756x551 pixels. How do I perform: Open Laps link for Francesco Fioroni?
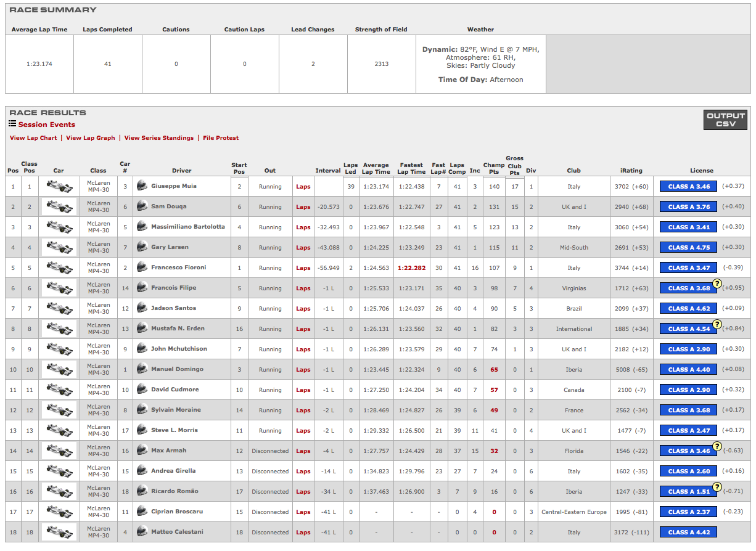tap(303, 267)
